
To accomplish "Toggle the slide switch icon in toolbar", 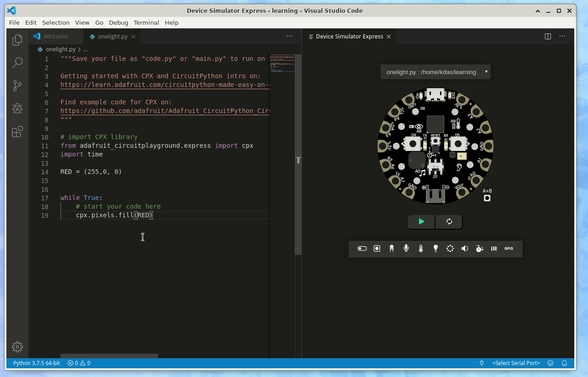I will [362, 248].
